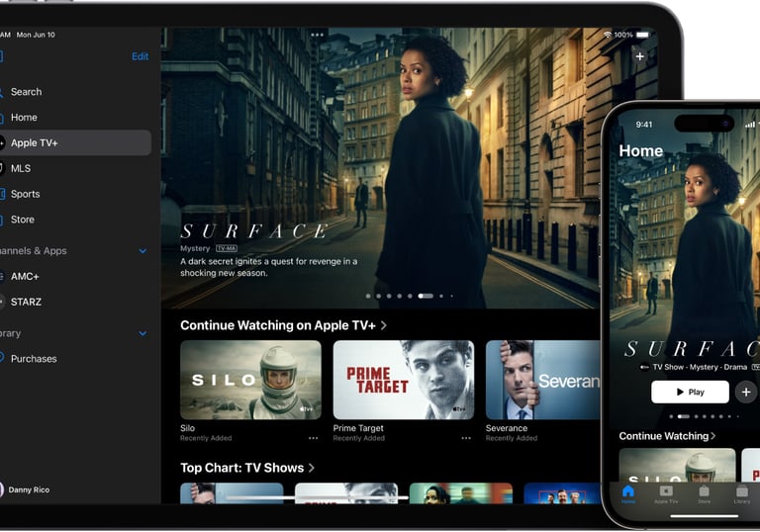
Task: Tap the Mon Jun 10 date on iPad
Action: [x=36, y=35]
